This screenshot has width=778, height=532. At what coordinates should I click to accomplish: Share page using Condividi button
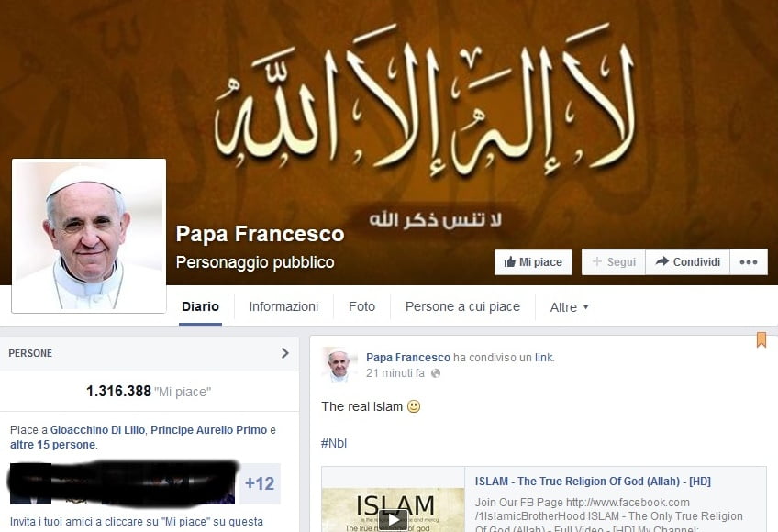(688, 262)
